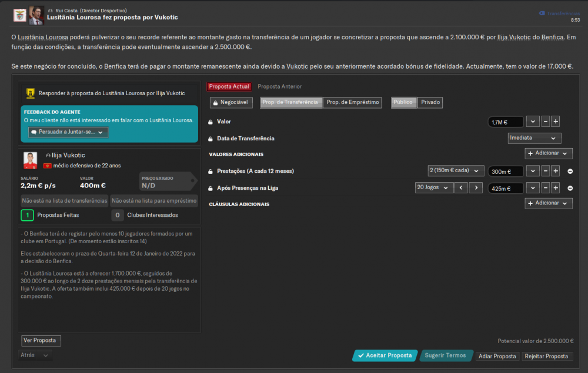Click the Preço Exigido N/D tag
The width and height of the screenshot is (588, 373).
point(167,182)
